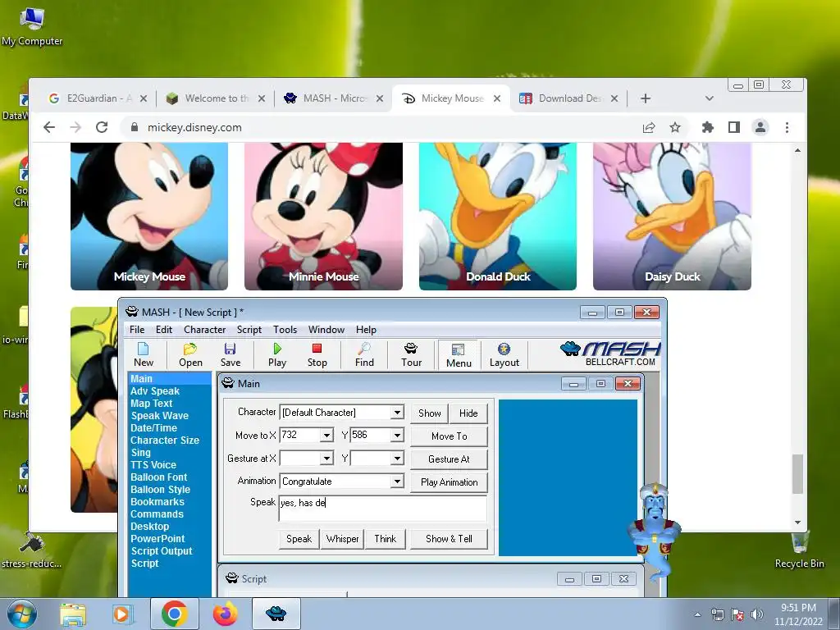Open the Character menu in MASH
The height and width of the screenshot is (630, 840).
204,330
